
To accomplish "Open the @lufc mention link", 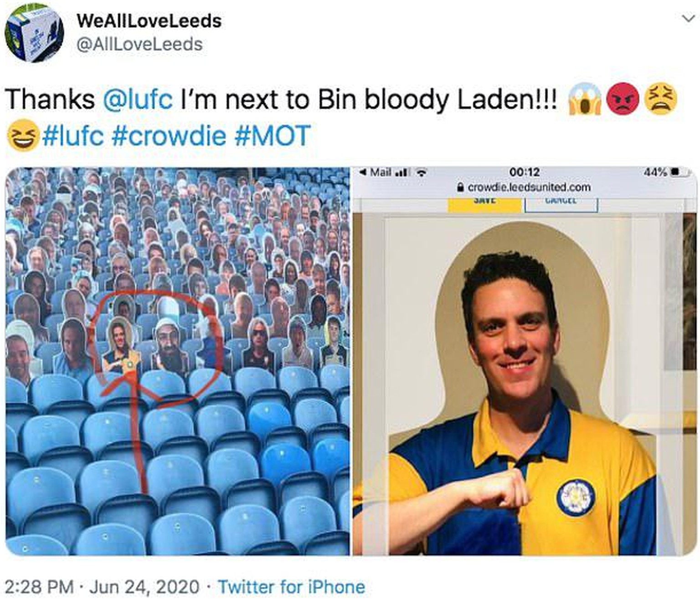I will [138, 99].
